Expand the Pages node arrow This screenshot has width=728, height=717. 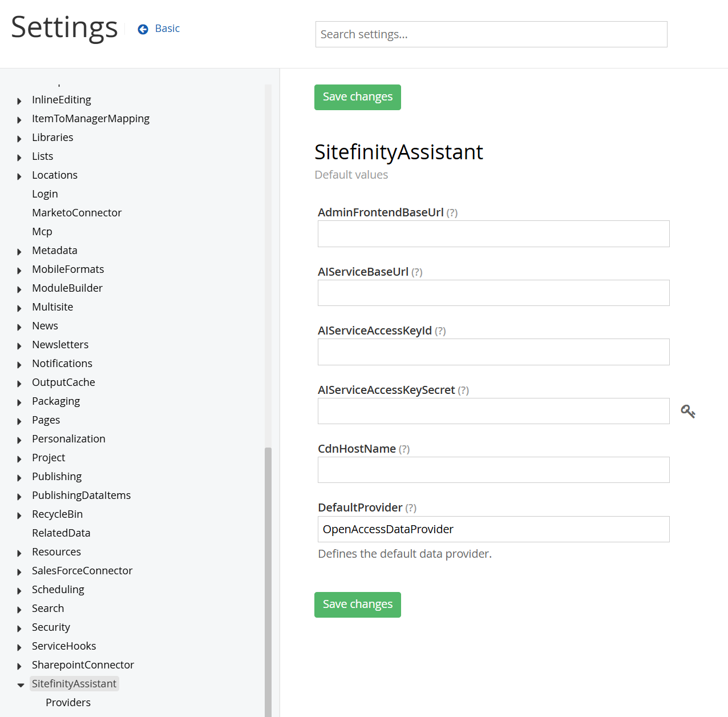(19, 421)
